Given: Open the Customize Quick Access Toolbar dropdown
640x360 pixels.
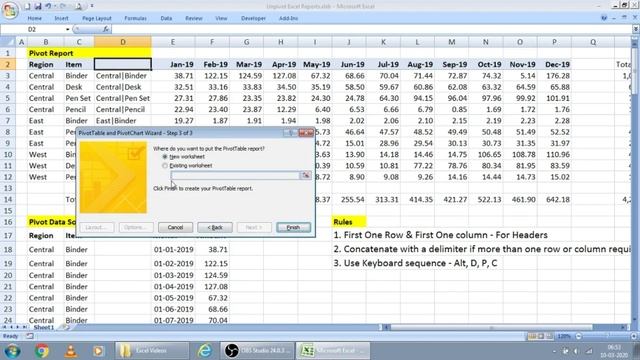Looking at the screenshot, I should (92, 6).
